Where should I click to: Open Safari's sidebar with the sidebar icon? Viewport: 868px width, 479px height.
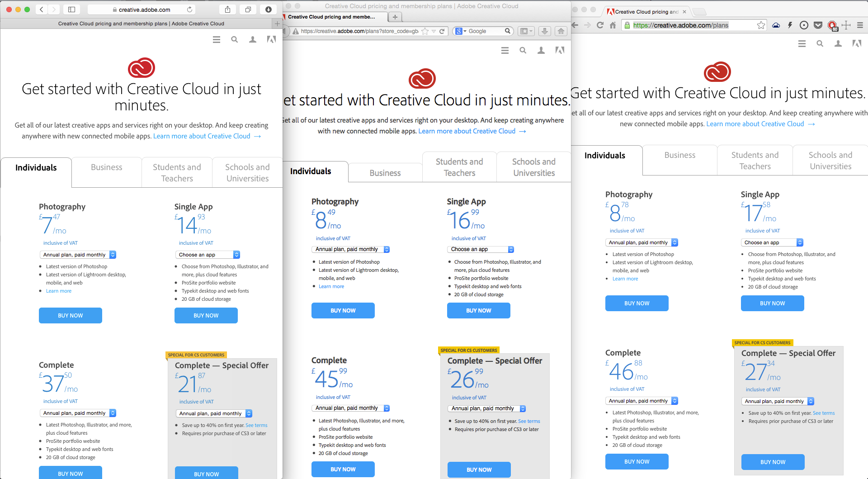[x=71, y=9]
